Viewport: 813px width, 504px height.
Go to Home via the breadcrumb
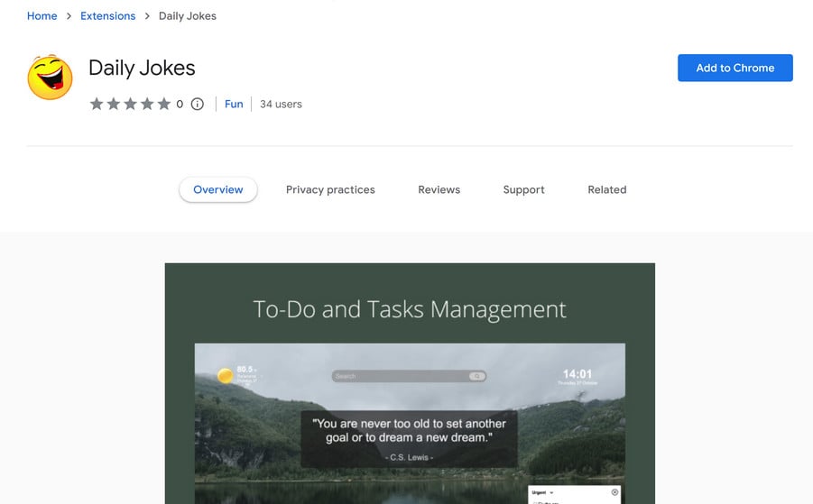(x=42, y=15)
